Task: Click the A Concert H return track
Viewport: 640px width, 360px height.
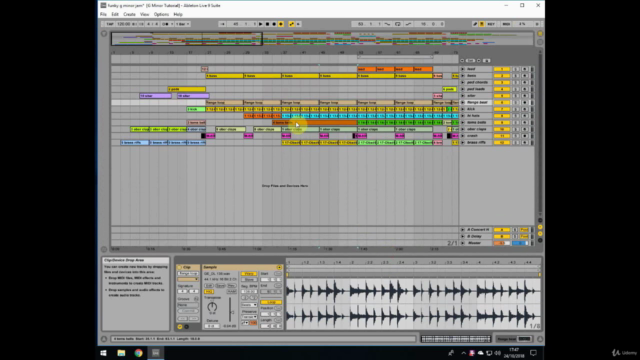Action: [478, 230]
